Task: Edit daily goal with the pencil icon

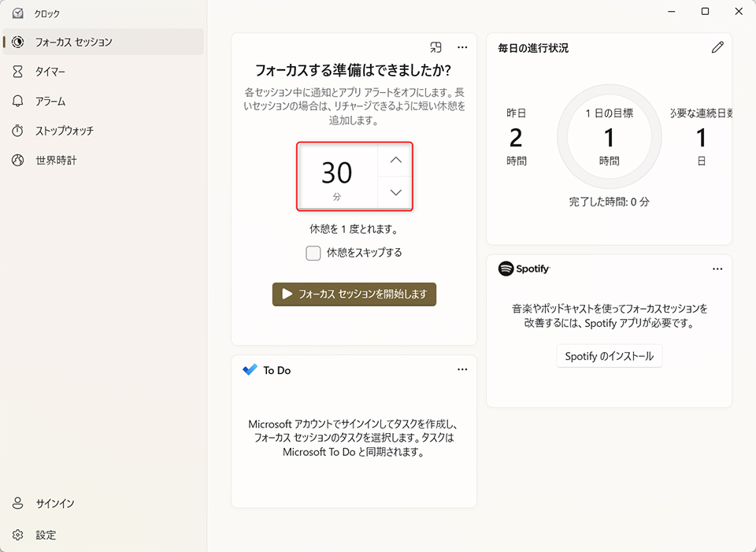Action: pyautogui.click(x=717, y=47)
